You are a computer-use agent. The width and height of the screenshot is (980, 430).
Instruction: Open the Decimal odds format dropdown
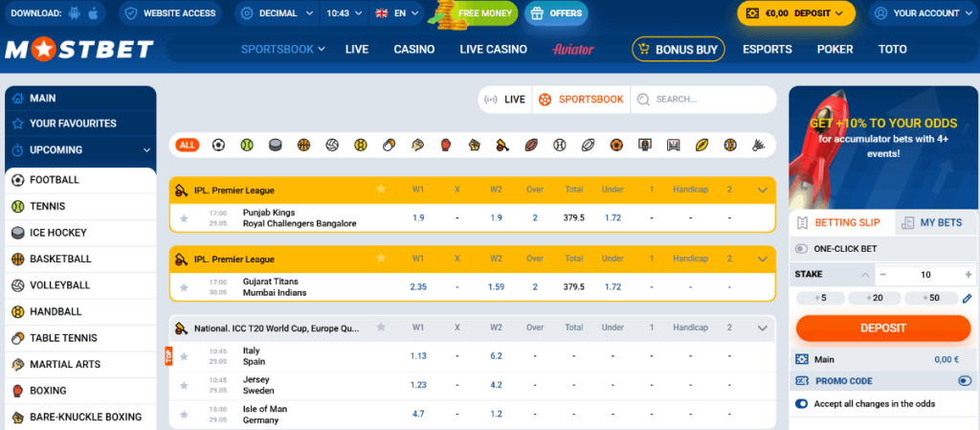277,13
